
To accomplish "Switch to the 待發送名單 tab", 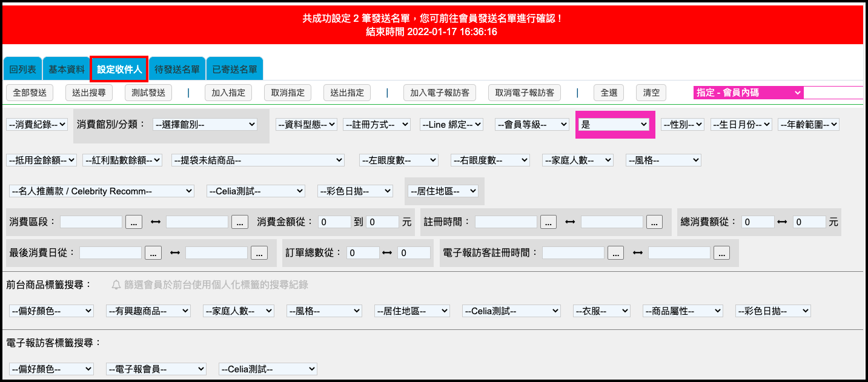I will click(177, 70).
